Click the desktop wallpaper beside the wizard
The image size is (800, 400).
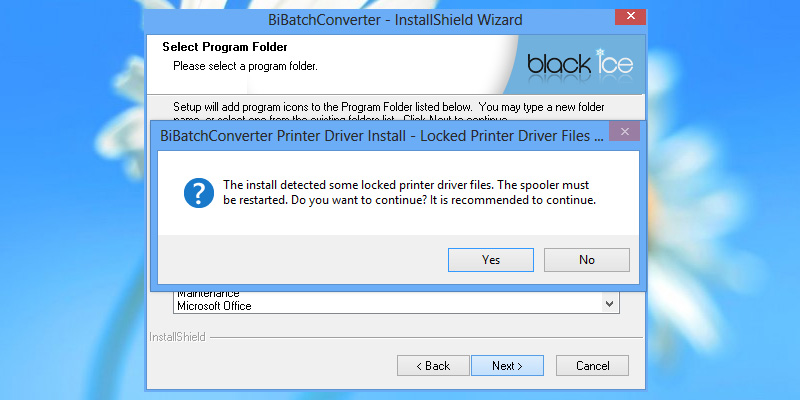720,250
